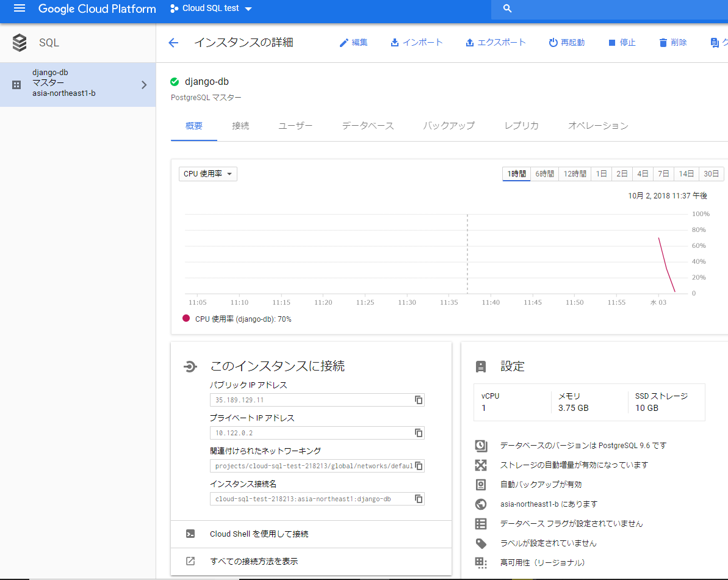
Task: Select the 1日 time range
Action: pos(601,174)
